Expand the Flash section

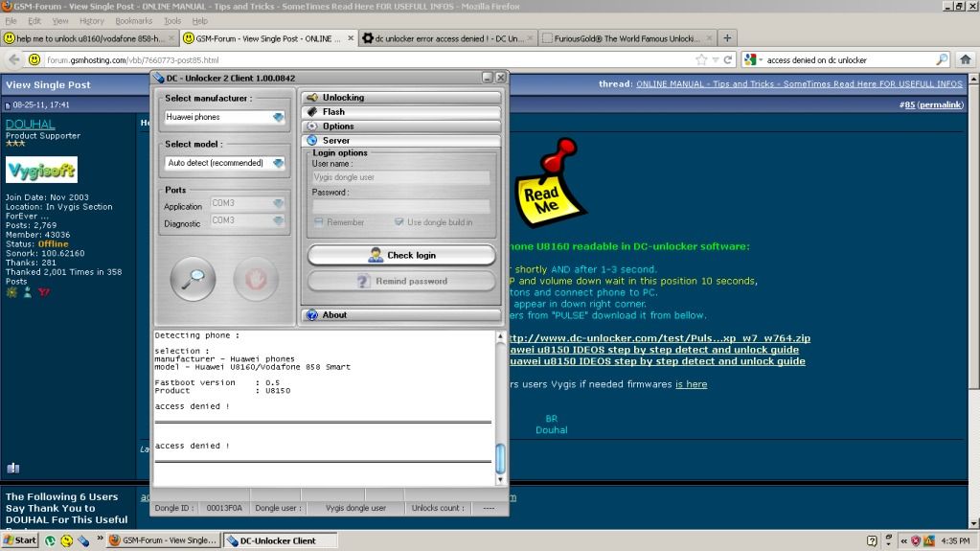click(402, 112)
